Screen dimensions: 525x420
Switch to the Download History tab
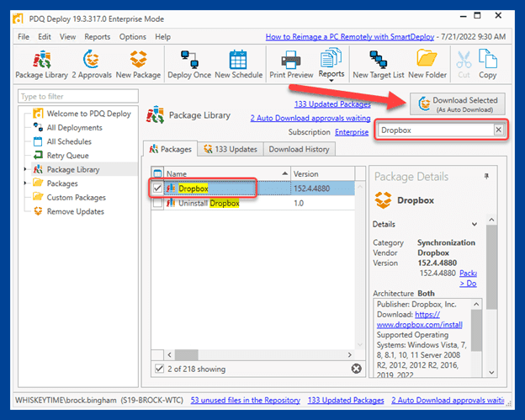299,149
